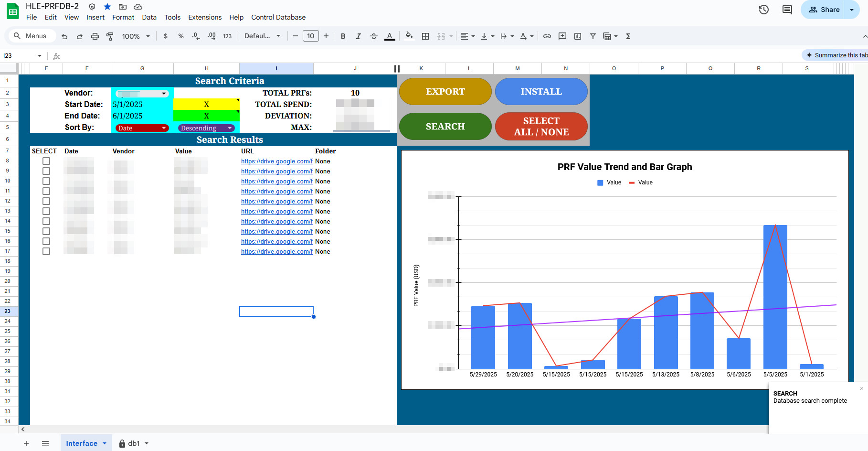Decrease decimal places icon
The height and width of the screenshot is (451, 868).
196,36
